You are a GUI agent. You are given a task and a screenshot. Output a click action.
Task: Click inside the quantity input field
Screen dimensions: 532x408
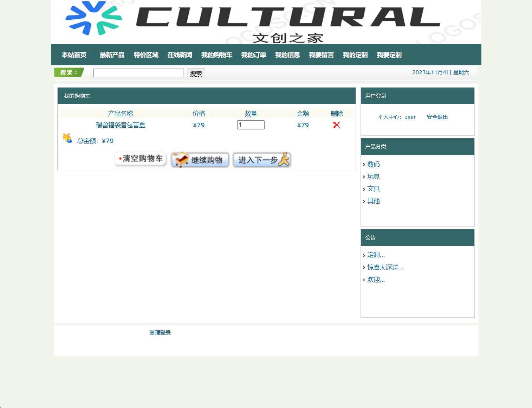click(251, 125)
